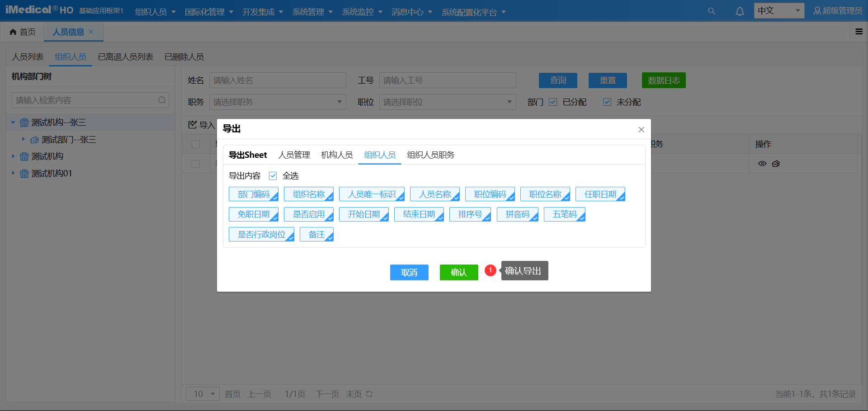Click the search magnifier icon in top bar

pos(711,11)
